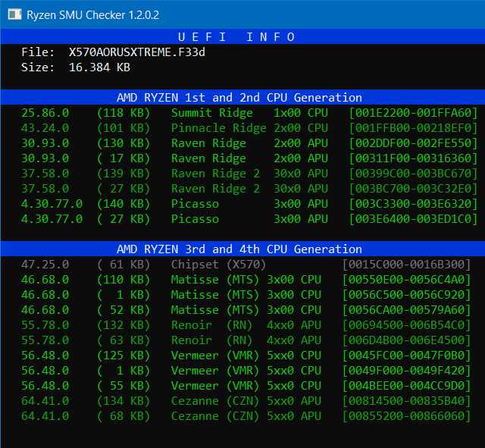Select address range [003C3300-003E6320]
The width and height of the screenshot is (485, 448).
(413, 204)
